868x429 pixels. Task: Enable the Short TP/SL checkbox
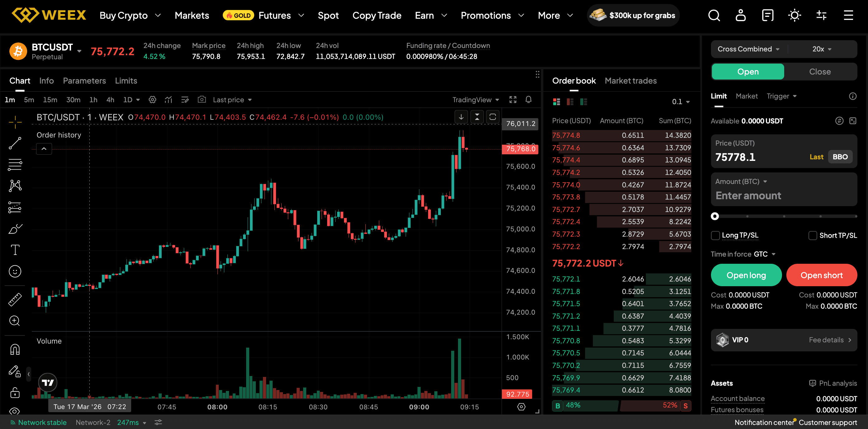click(813, 235)
